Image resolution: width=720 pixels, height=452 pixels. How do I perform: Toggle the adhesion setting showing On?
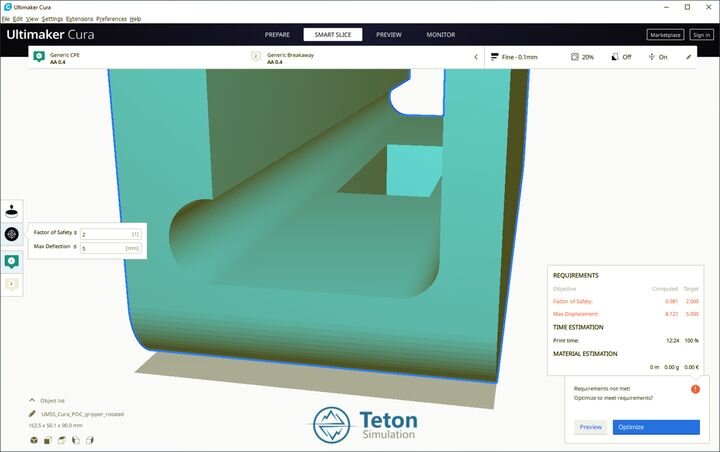click(656, 57)
